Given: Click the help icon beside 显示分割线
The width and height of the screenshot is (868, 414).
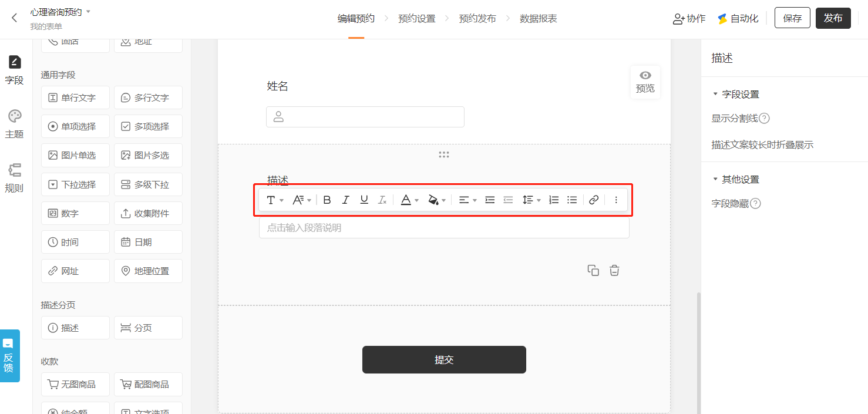Looking at the screenshot, I should [x=764, y=119].
